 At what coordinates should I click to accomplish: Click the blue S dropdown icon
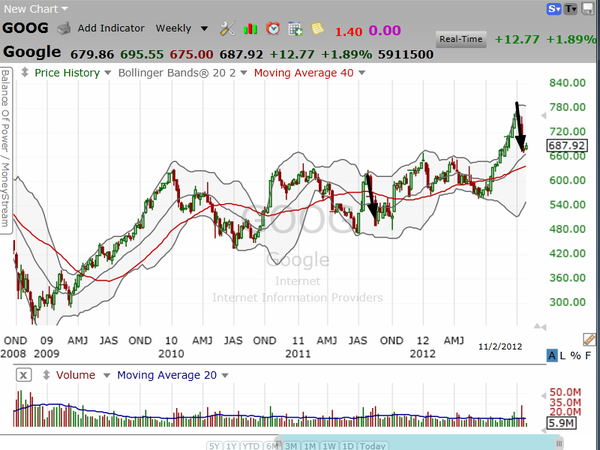[554, 9]
